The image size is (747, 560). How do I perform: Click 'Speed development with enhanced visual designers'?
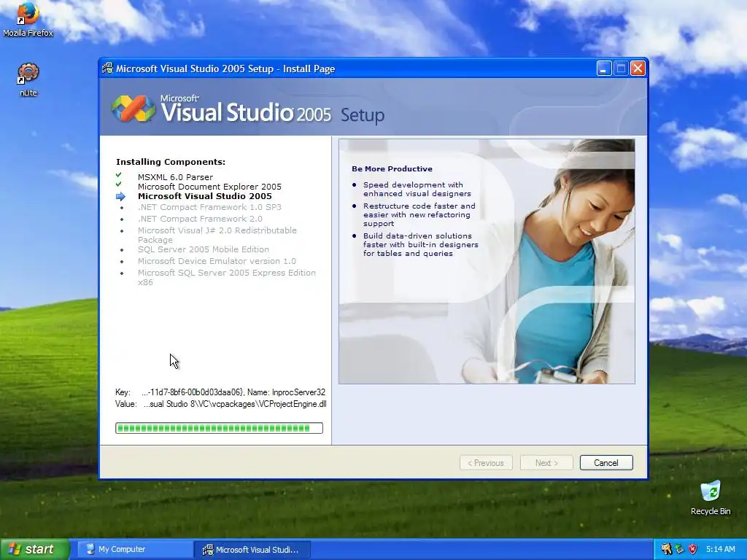click(417, 189)
